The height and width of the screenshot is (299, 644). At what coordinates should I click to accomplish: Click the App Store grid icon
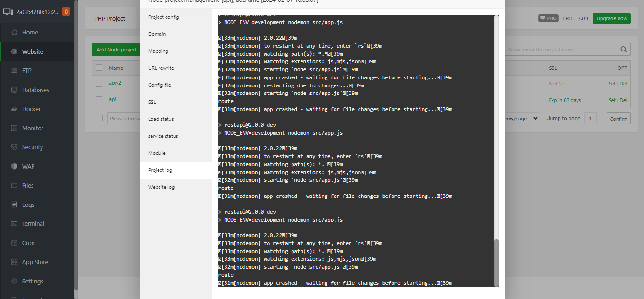click(x=14, y=262)
